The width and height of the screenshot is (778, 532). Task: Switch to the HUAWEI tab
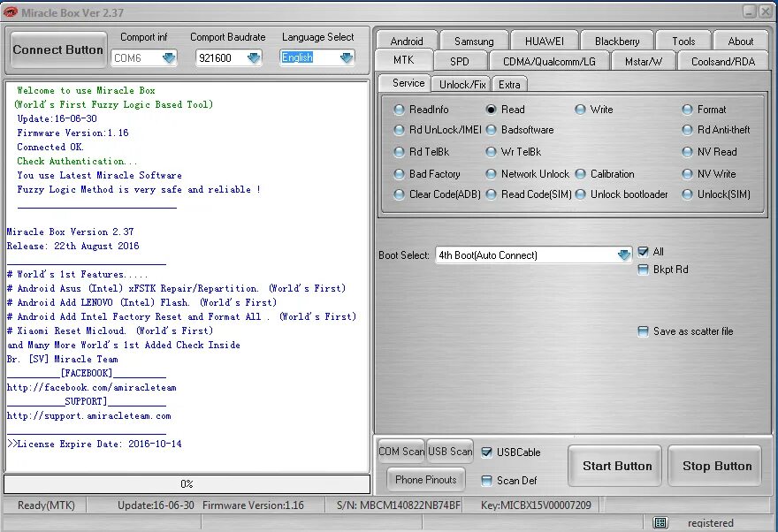point(545,42)
